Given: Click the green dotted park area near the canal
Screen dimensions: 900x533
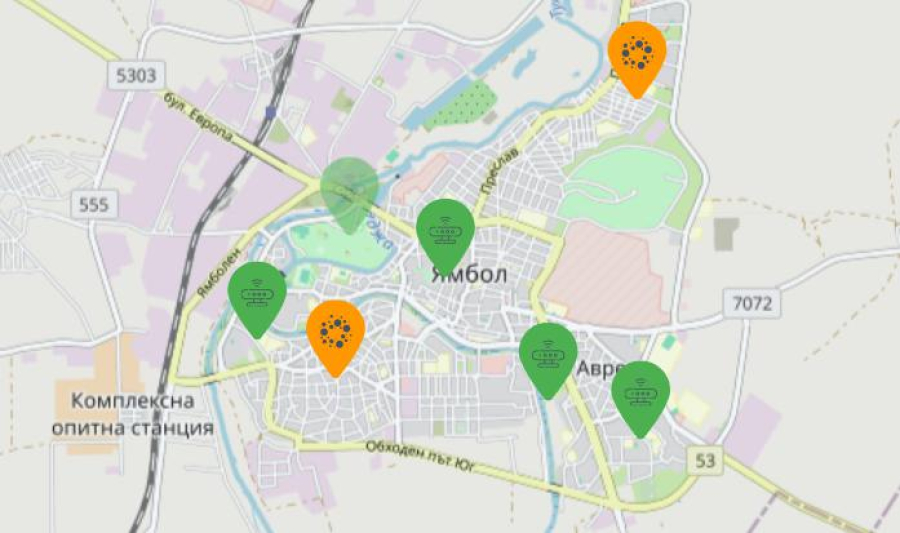Looking at the screenshot, I should [463, 106].
